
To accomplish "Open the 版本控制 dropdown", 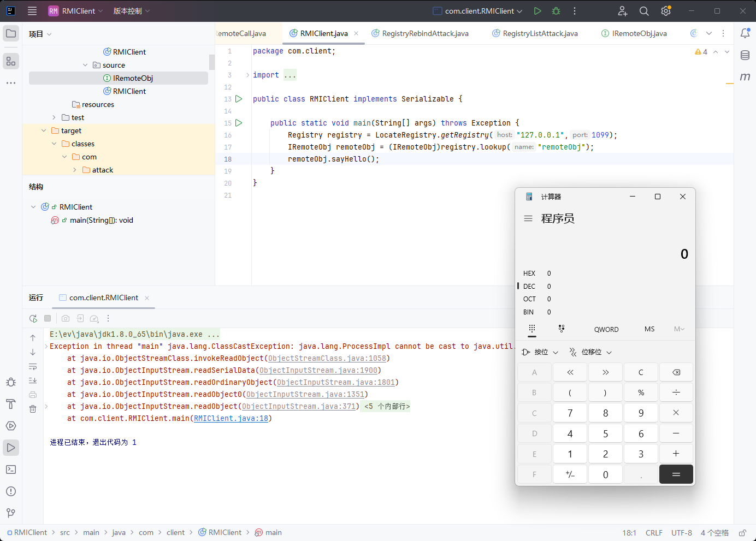I will pyautogui.click(x=132, y=11).
